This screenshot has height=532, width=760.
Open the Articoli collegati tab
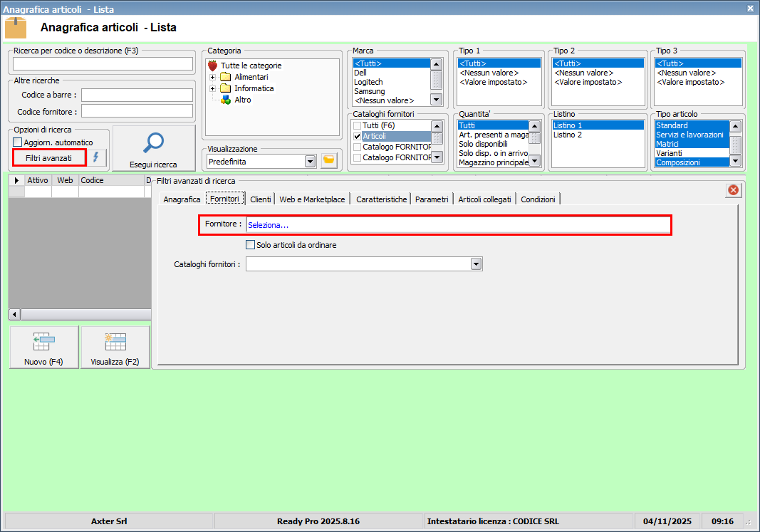[484, 199]
